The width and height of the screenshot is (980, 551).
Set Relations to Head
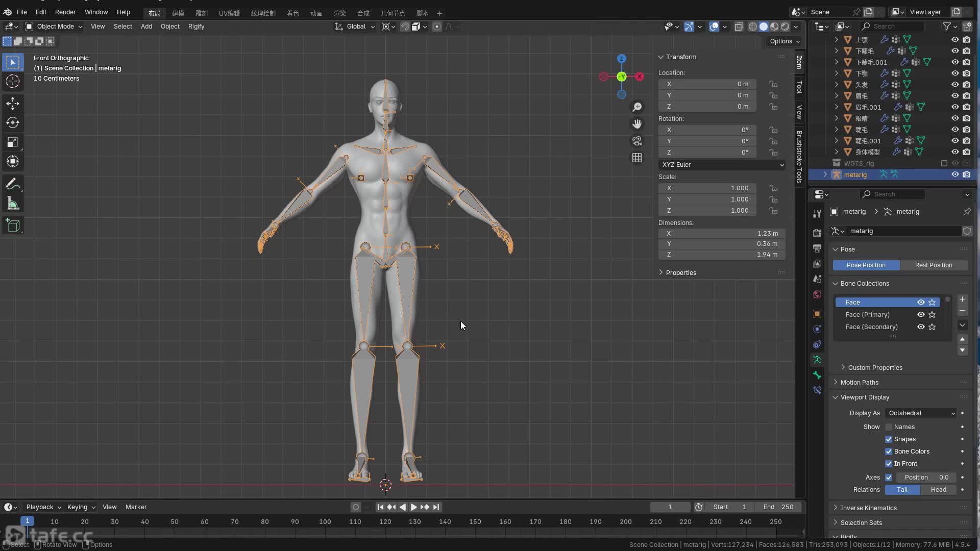pos(938,490)
